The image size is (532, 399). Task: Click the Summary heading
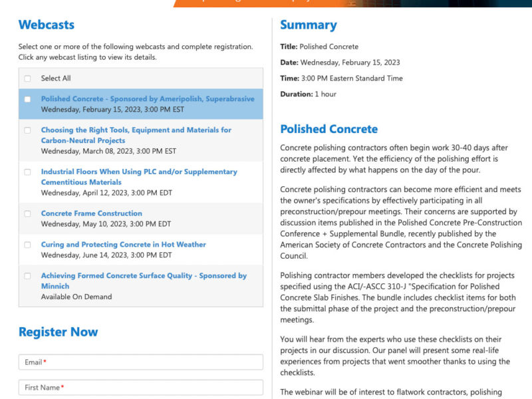point(308,25)
